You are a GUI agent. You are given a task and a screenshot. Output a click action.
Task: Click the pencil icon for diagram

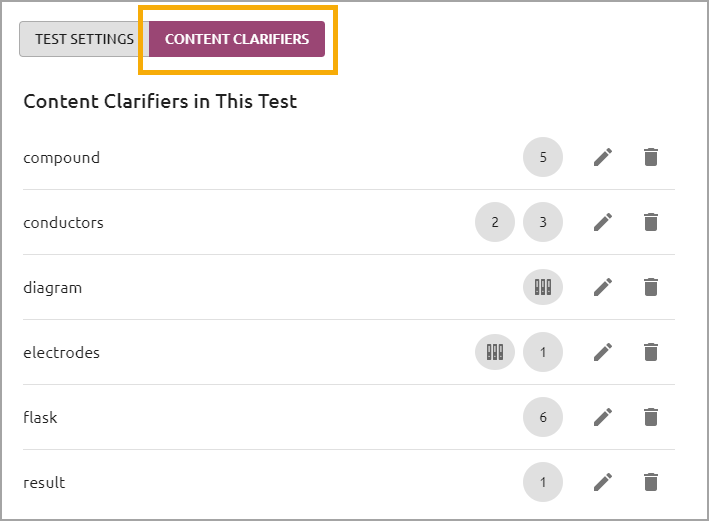click(x=603, y=287)
